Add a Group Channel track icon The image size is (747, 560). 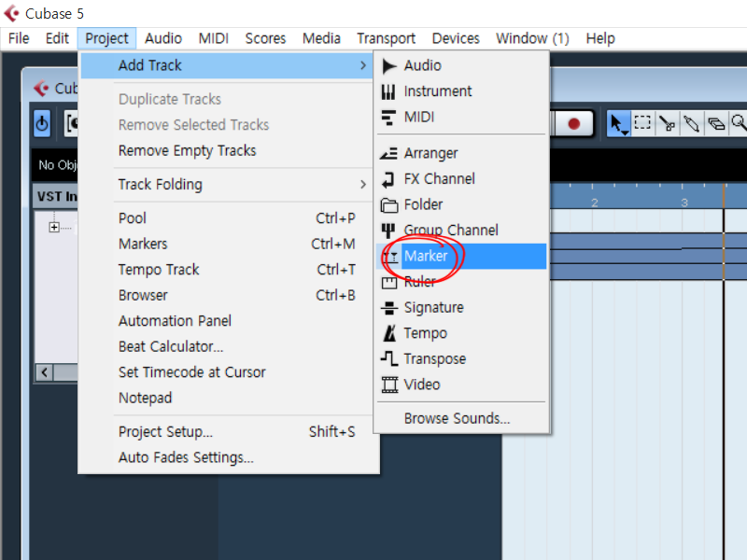388,231
